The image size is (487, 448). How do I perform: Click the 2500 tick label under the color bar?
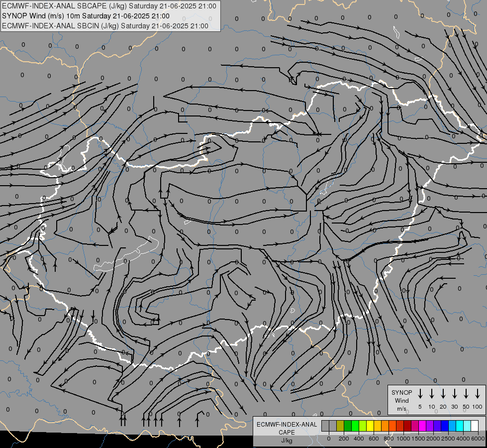point(448,439)
